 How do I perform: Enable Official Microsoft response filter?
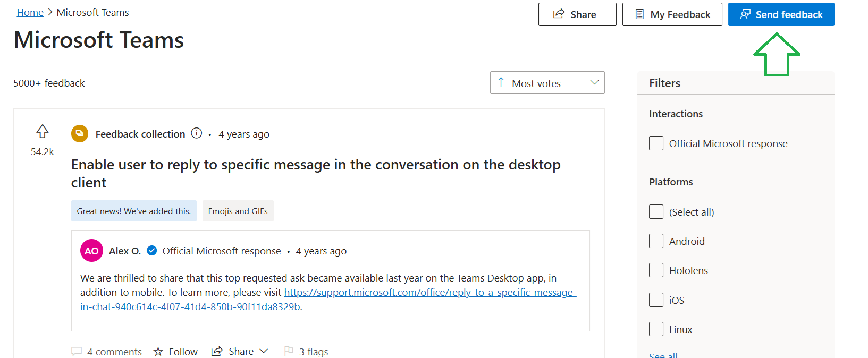[656, 143]
